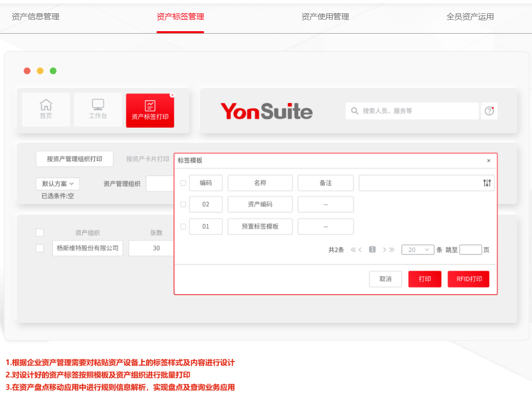Click the next page arrow

coord(384,250)
